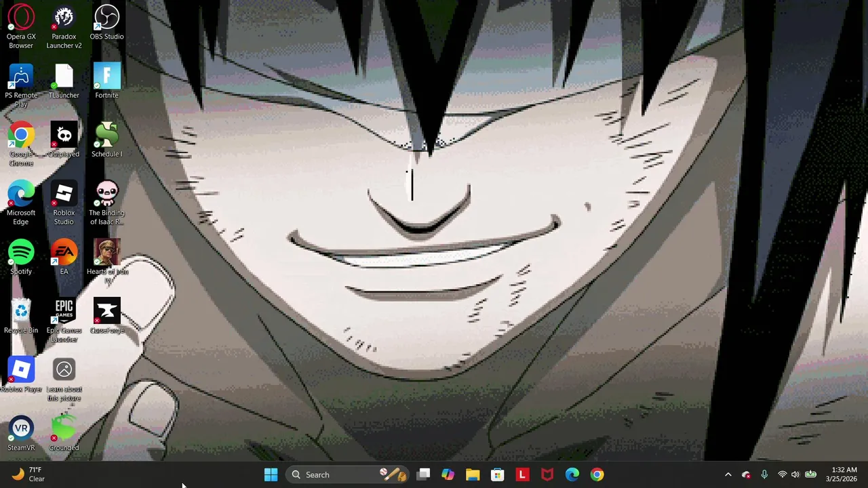Screen dimensions: 868x488
Task: Select the Hearts of Iron IV desktop icon
Action: [x=106, y=262]
